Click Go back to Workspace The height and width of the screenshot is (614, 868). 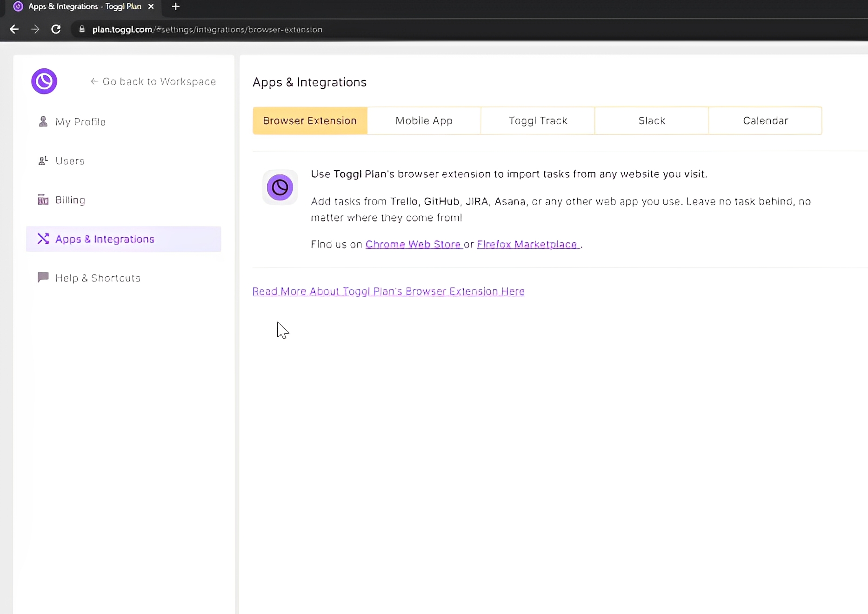(x=153, y=81)
